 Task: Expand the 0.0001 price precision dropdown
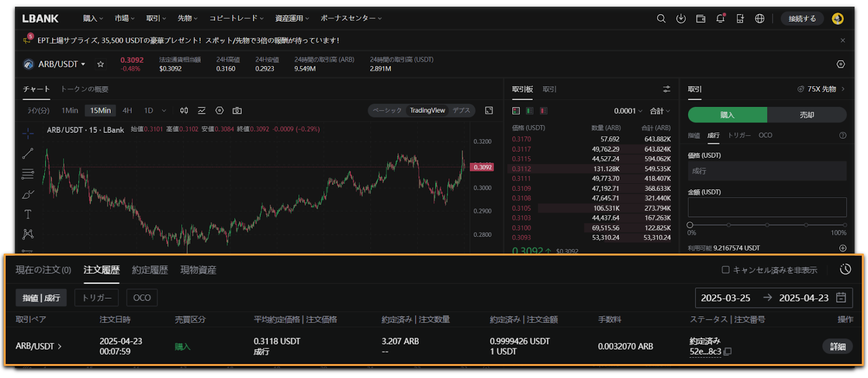628,111
